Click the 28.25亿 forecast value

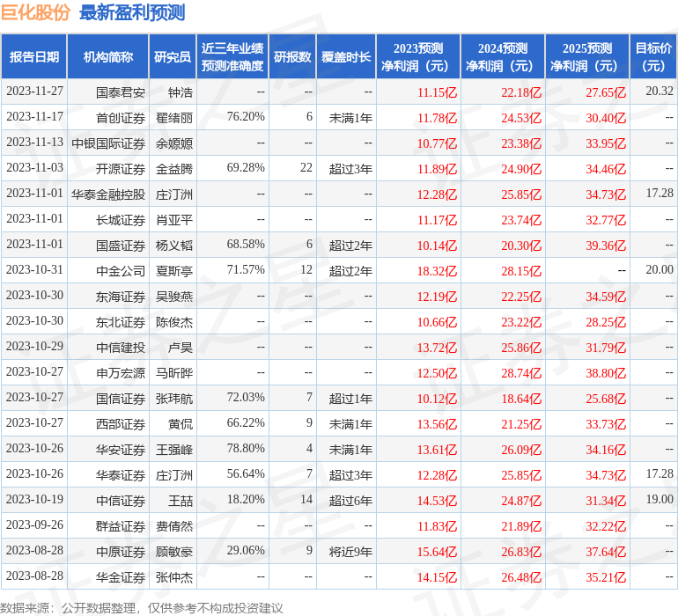[x=606, y=322]
